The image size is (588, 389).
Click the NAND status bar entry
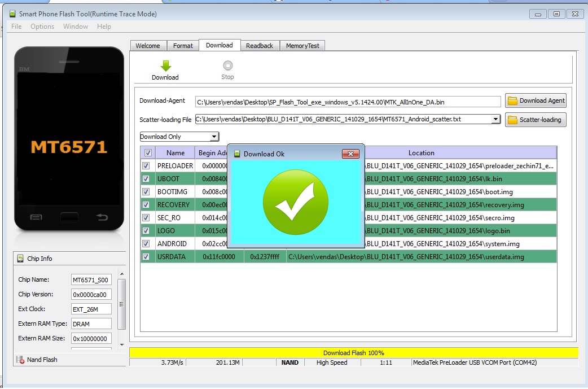click(290, 362)
